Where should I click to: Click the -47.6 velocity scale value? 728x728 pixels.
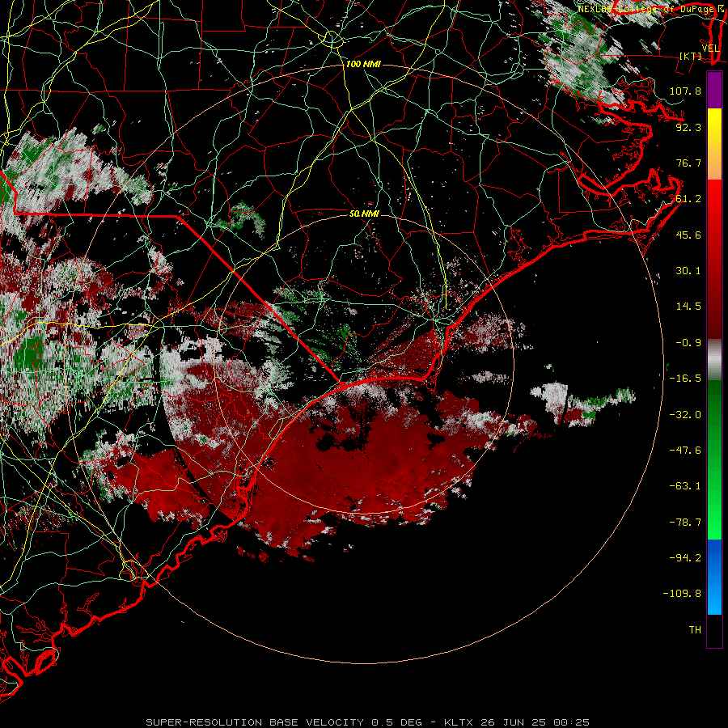(x=685, y=451)
